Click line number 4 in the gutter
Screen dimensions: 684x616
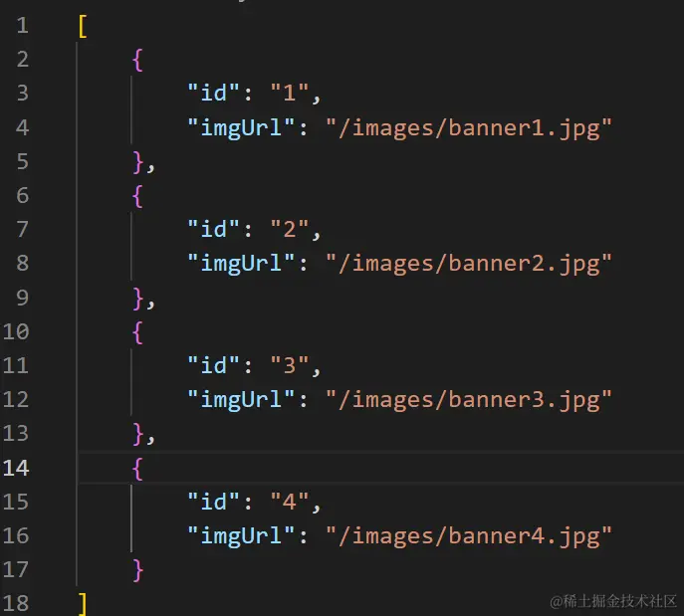(23, 127)
